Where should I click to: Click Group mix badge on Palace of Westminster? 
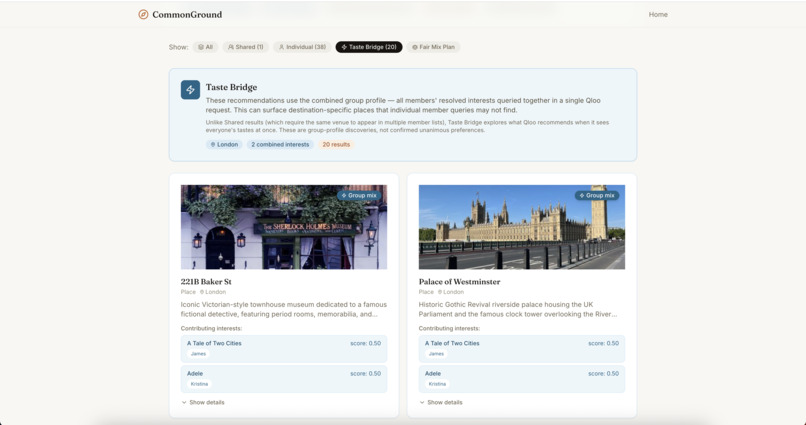pos(597,195)
